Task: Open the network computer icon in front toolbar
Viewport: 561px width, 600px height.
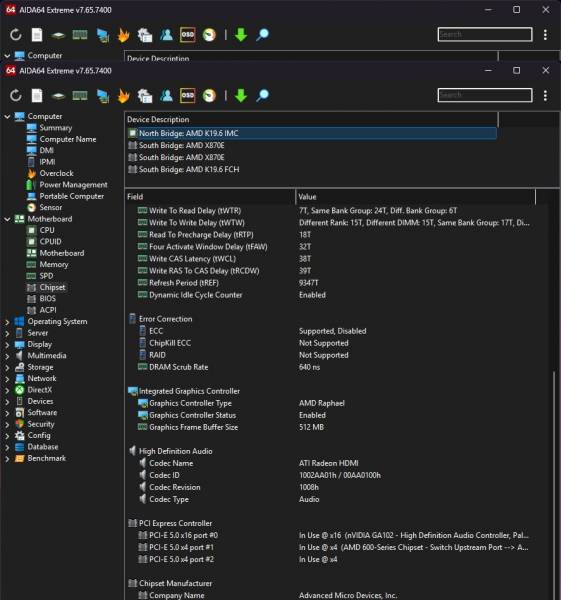Action: pos(103,96)
